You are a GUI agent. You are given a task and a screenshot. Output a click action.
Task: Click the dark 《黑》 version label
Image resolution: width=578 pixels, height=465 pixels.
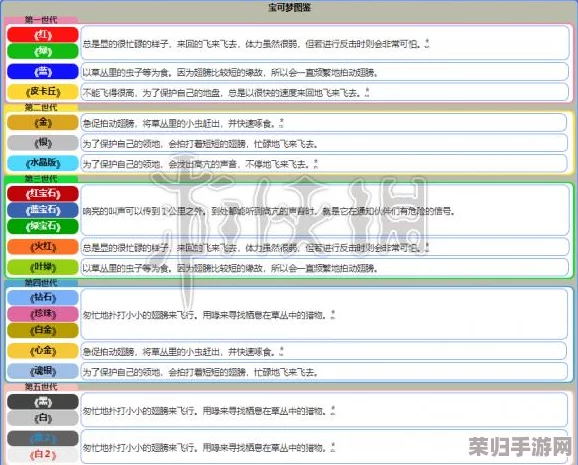(x=43, y=402)
